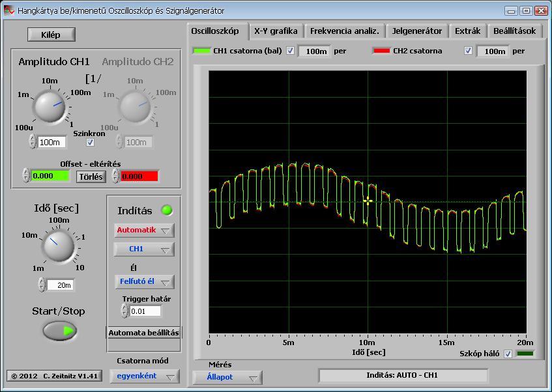Open the Csatorna mód egyenként dropdown

[x=144, y=376]
